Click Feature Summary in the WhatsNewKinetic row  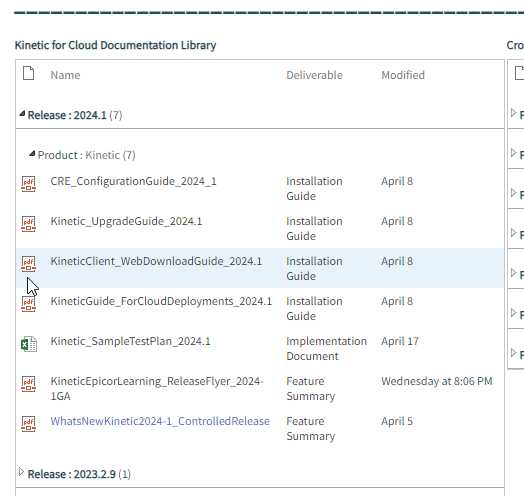point(310,428)
